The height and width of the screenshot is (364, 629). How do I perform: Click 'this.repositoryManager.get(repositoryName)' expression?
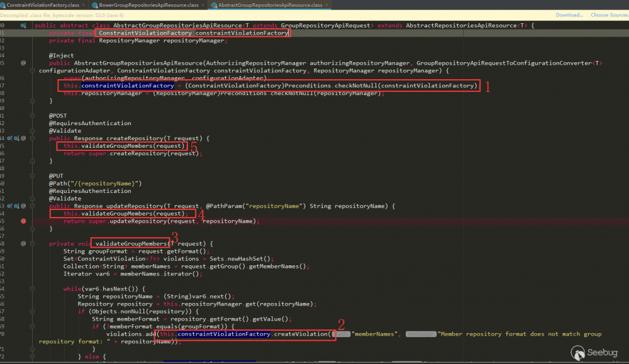click(238, 304)
